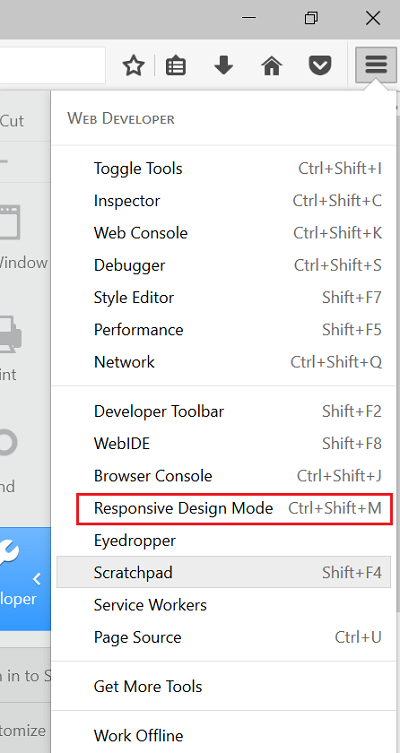Image resolution: width=400 pixels, height=753 pixels.
Task: Choose Eyedropper tool entry
Action: [223, 540]
